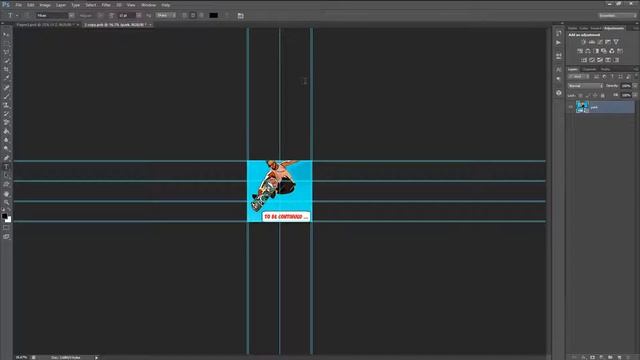640x360 pixels.
Task: Open the Actions panel play icon
Action: pos(558,42)
